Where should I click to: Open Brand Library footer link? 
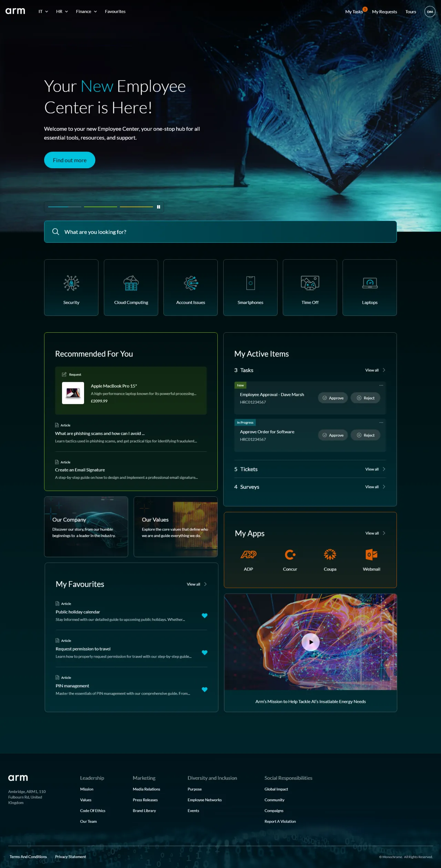point(144,810)
